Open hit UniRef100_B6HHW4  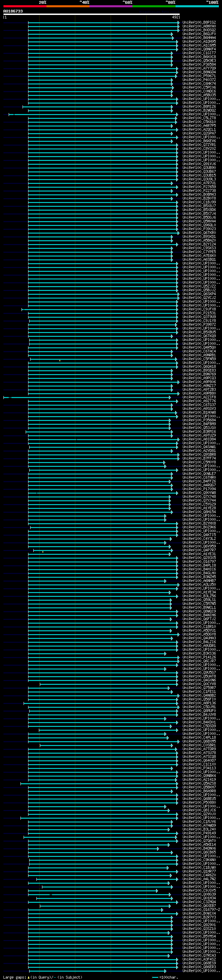pyautogui.click(x=199, y=38)
